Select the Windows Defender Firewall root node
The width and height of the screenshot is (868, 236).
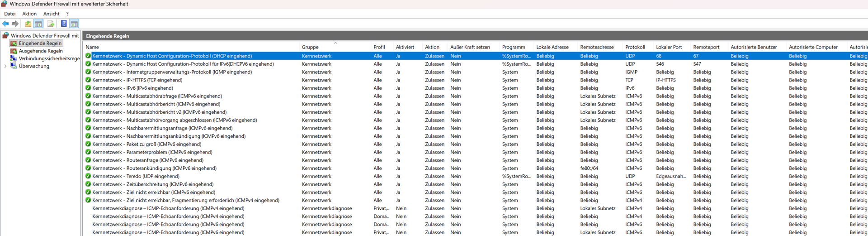click(x=45, y=35)
